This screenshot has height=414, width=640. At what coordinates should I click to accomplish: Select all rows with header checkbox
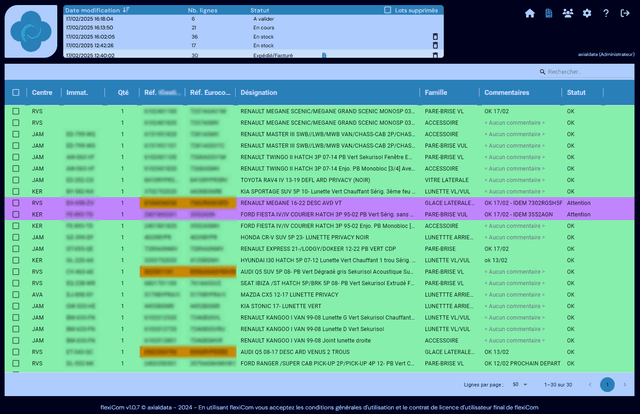click(16, 93)
